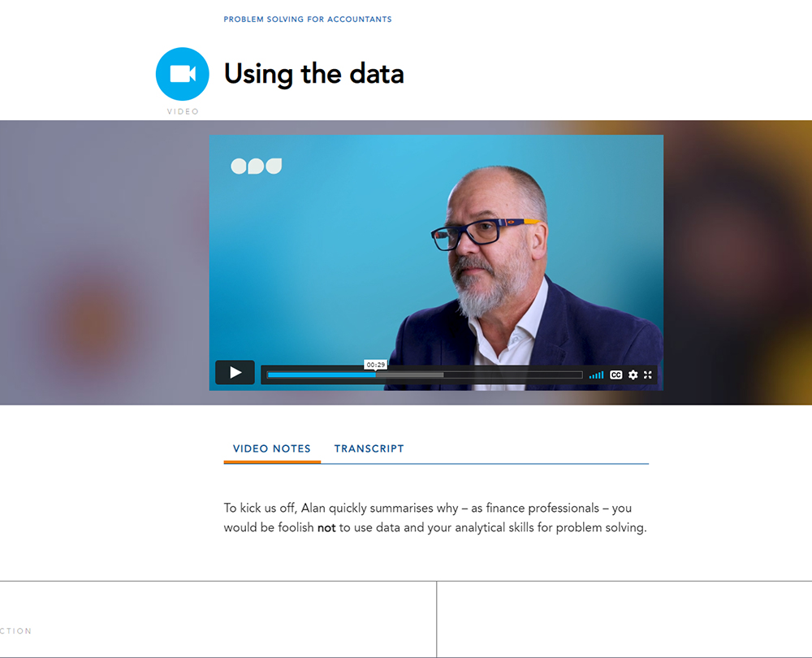Click the bold word "not" in video notes

[x=326, y=527]
